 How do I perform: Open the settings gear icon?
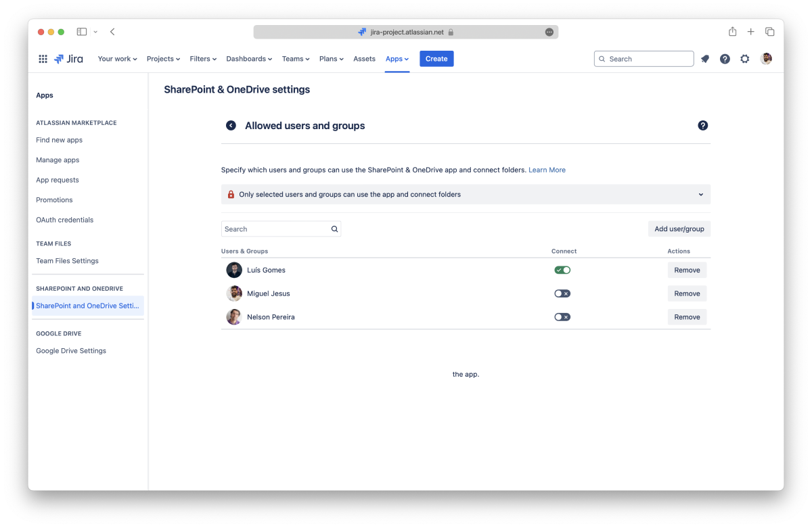(745, 59)
